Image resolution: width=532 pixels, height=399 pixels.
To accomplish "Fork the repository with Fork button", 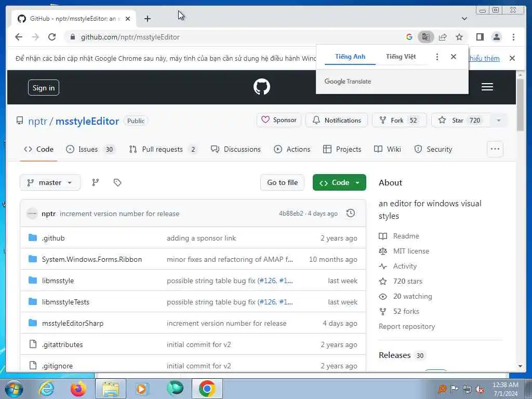I will (400, 120).
